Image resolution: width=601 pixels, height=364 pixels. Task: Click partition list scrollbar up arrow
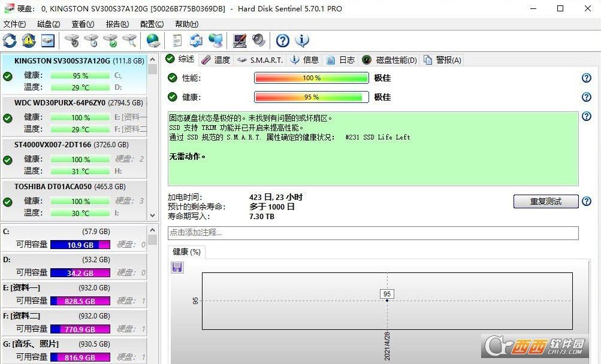153,230
